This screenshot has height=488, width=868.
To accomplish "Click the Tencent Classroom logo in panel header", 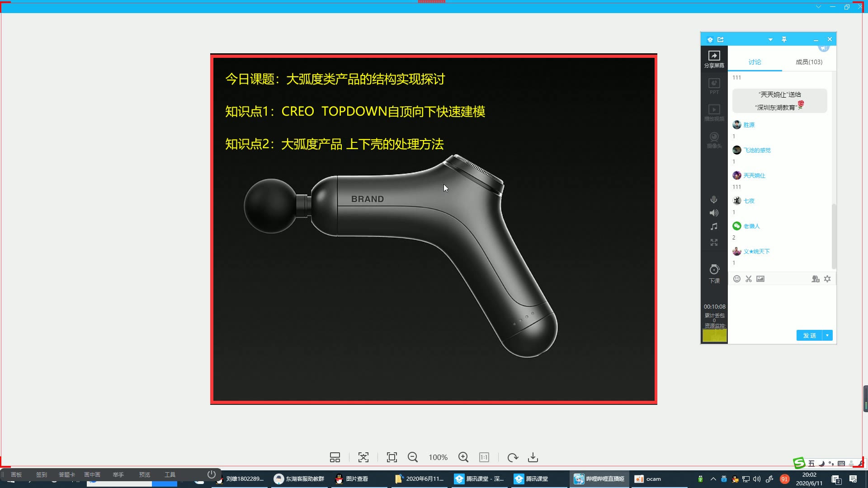I will (x=710, y=40).
